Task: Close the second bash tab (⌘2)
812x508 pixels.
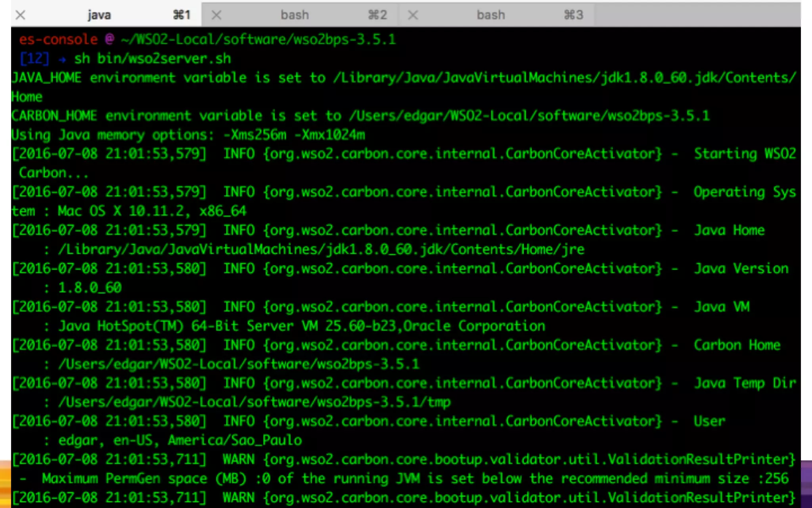Action: click(x=216, y=15)
